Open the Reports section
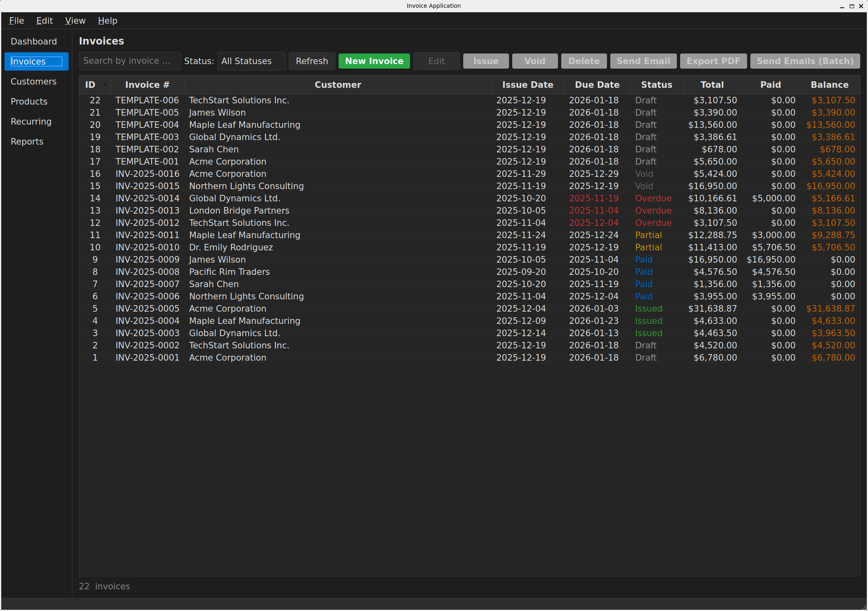The height and width of the screenshot is (611, 868). tap(27, 141)
